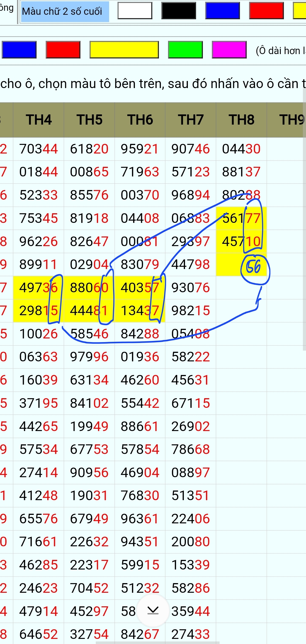The height and width of the screenshot is (644, 306).
Task: Click the TH6 column header
Action: click(140, 120)
